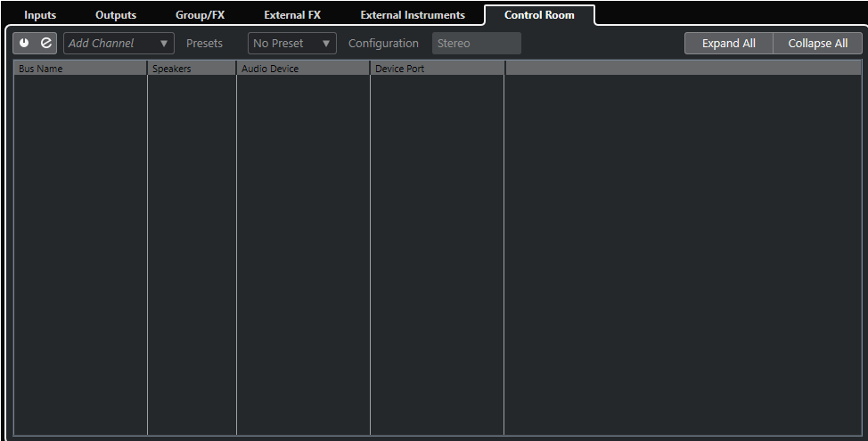Click the Presets label
The height and width of the screenshot is (441, 868).
coord(204,43)
